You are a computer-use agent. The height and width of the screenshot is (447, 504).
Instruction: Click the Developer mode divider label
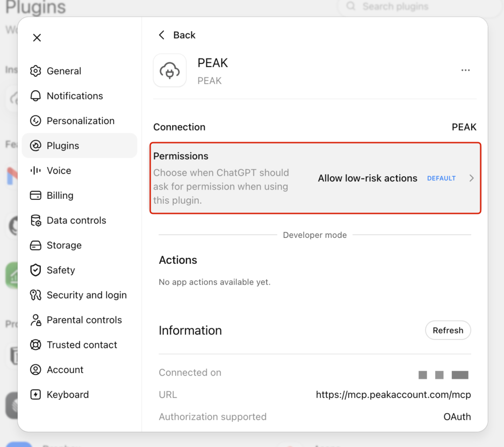click(315, 235)
